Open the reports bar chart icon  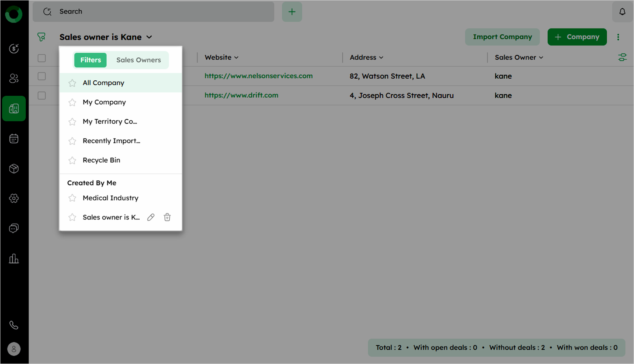point(14,259)
